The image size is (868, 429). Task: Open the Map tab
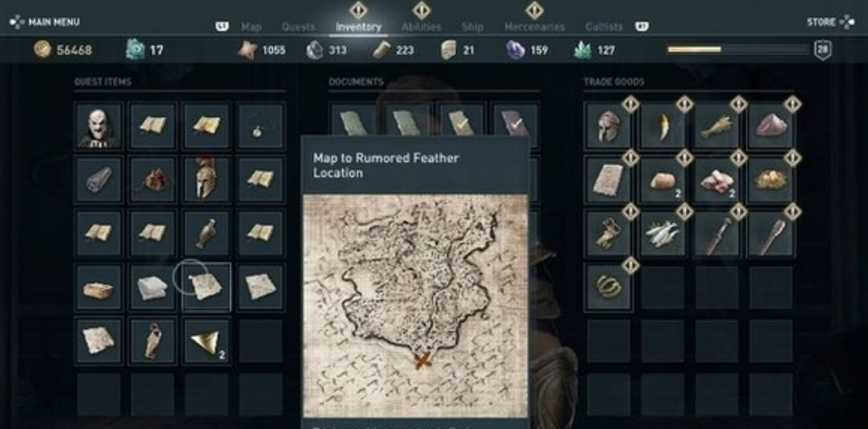pyautogui.click(x=251, y=26)
